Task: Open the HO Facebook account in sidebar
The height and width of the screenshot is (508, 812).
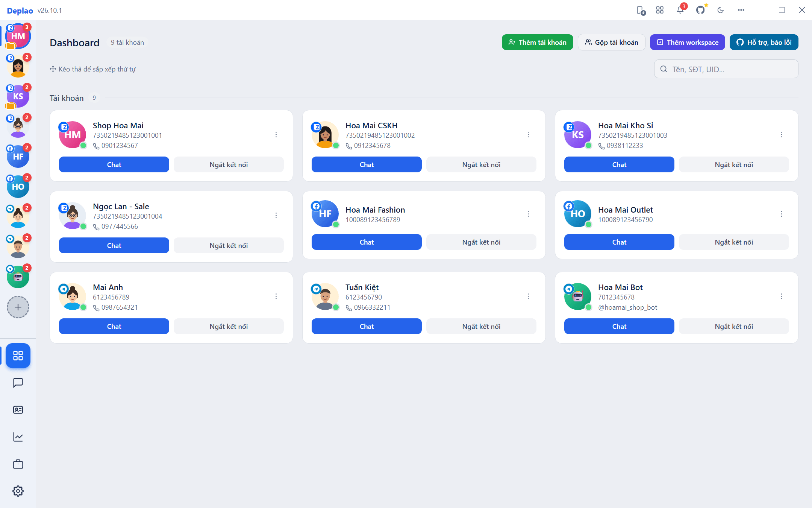Action: tap(18, 187)
